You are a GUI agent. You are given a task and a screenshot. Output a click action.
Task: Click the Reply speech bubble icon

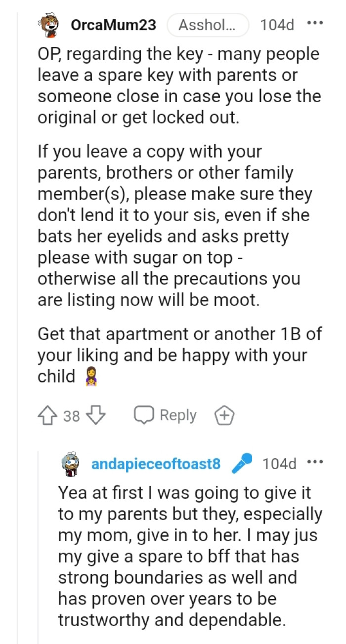click(x=143, y=415)
